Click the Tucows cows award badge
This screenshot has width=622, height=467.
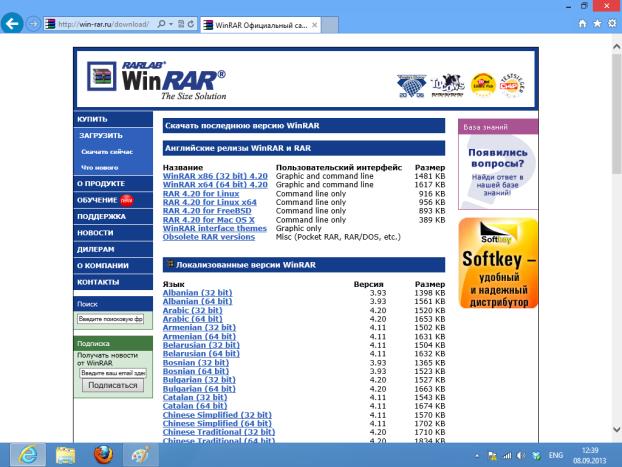pyautogui.click(x=447, y=85)
